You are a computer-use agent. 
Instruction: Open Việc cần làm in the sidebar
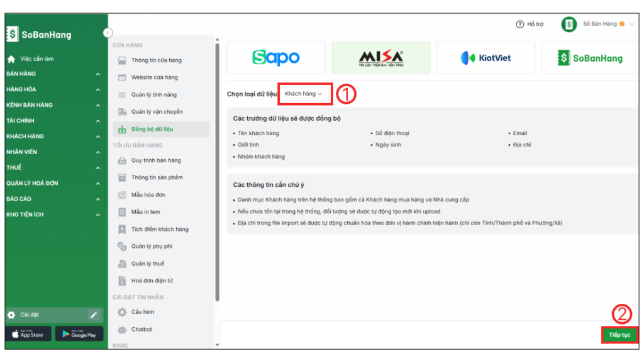click(x=36, y=59)
